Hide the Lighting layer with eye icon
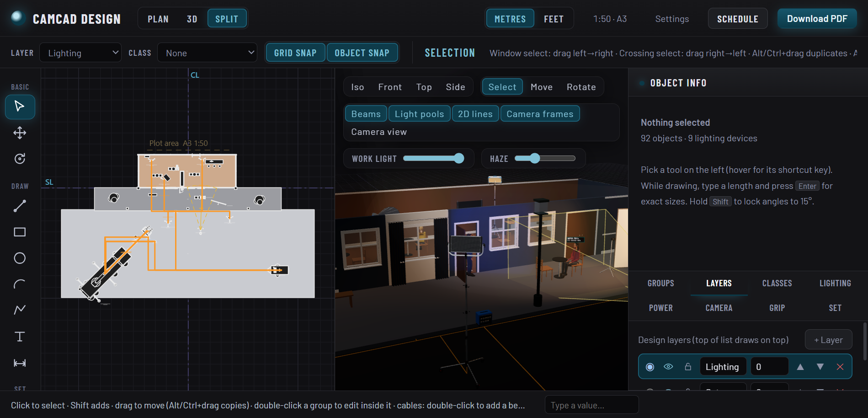The image size is (868, 418). click(x=668, y=367)
